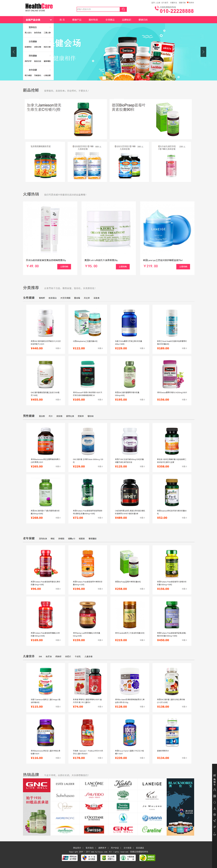Click the buy-now button under Kiehl's cream
Image resolution: width=217 pixels, height=868 pixels.
[x=123, y=266]
